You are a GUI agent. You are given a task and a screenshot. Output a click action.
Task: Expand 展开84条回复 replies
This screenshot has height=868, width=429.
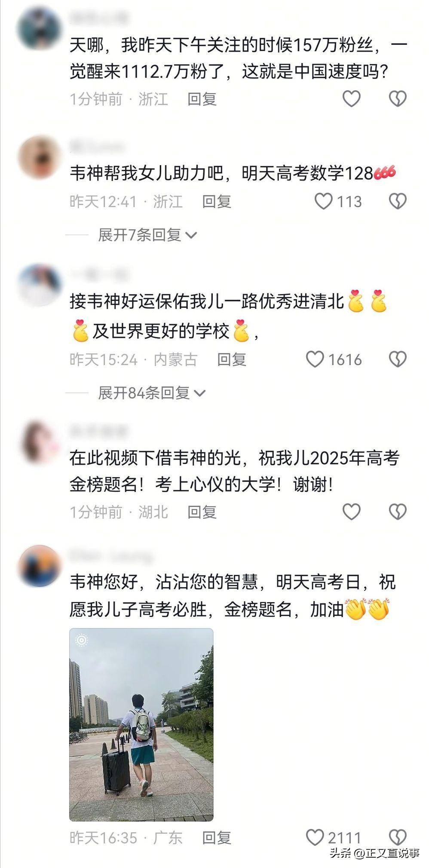152,393
